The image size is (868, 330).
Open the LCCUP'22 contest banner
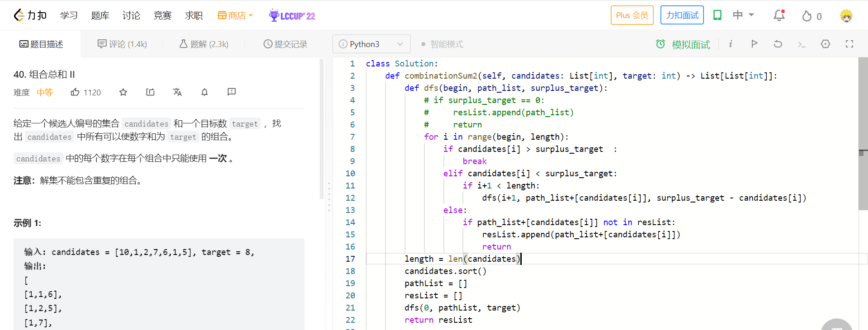(x=292, y=15)
